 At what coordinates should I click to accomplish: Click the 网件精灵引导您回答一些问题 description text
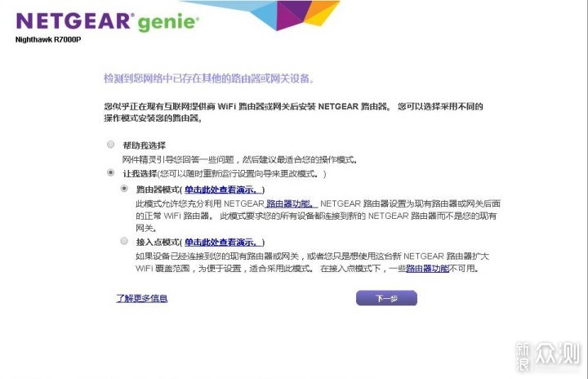[239, 160]
